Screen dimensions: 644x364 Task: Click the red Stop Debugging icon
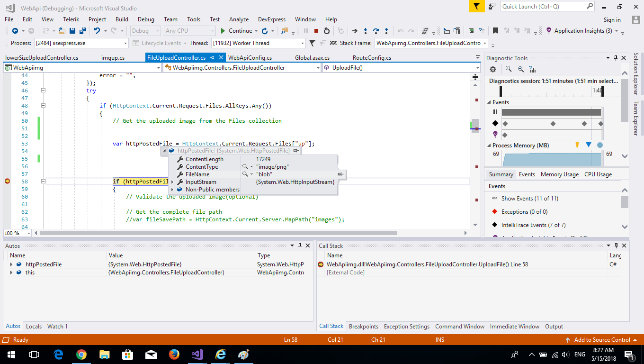click(316, 31)
